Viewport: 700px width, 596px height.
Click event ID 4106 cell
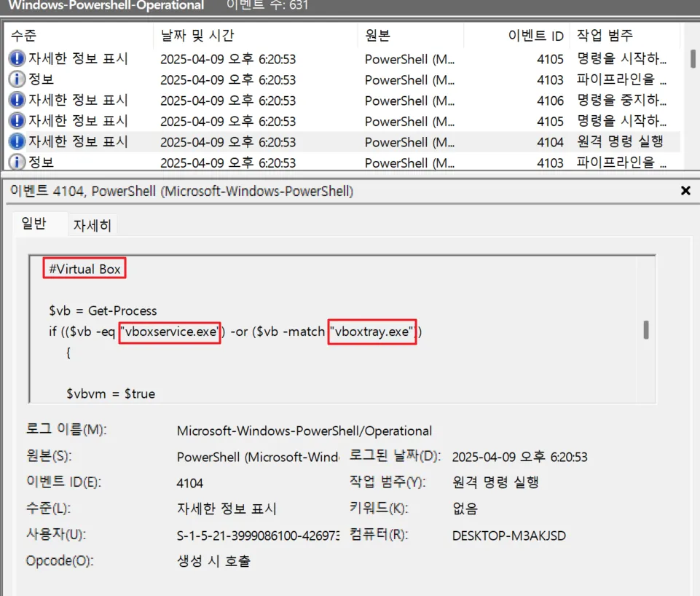550,101
